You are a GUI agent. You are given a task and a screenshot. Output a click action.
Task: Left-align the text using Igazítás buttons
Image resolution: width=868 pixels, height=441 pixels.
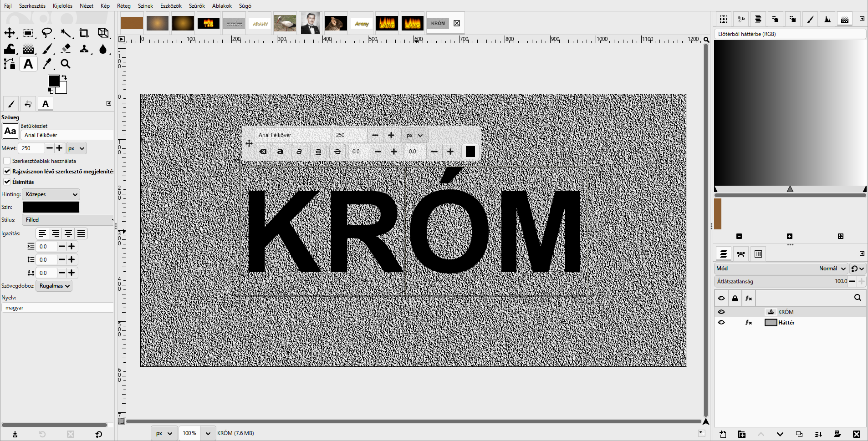point(42,233)
